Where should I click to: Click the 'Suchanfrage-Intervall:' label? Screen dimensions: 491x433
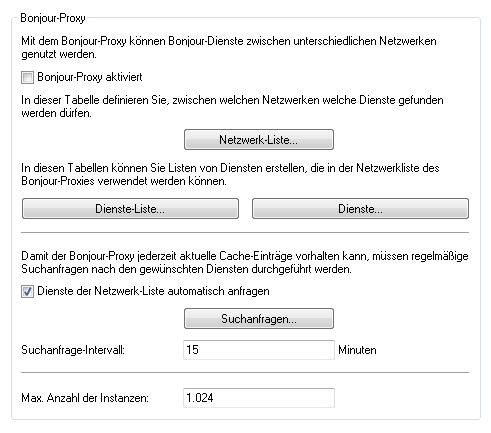[73, 350]
